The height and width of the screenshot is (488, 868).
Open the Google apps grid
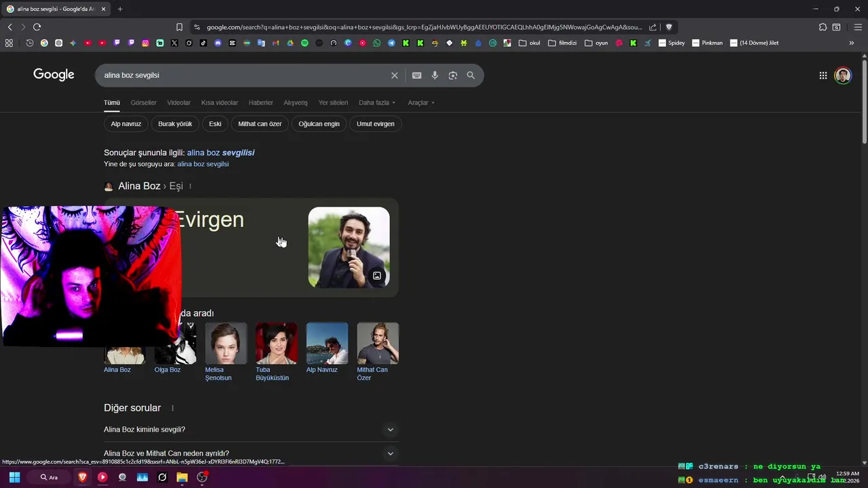(823, 75)
